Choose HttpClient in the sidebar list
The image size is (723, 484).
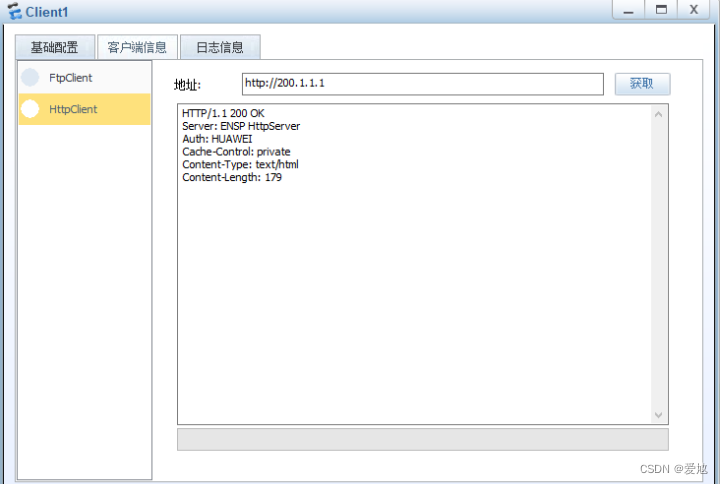click(84, 109)
